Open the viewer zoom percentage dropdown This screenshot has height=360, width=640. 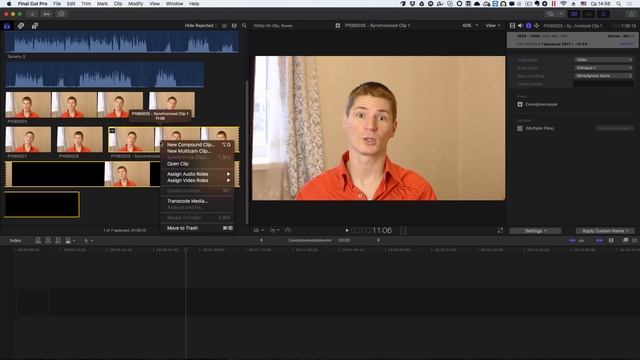pos(470,26)
